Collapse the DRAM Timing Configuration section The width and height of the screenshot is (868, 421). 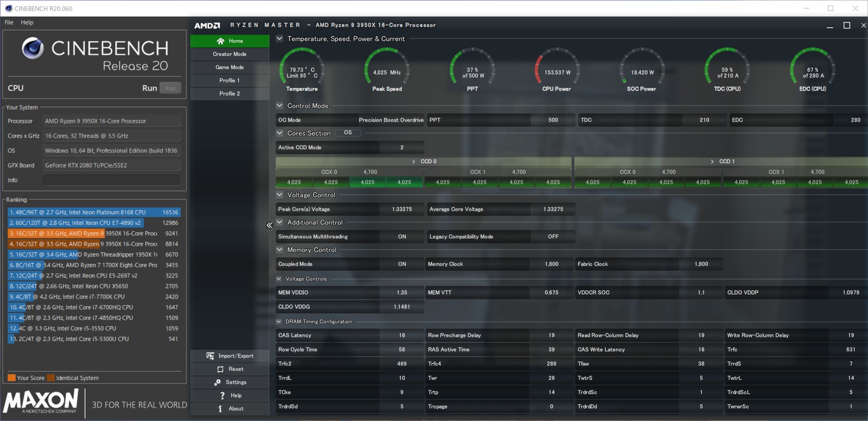tap(279, 322)
